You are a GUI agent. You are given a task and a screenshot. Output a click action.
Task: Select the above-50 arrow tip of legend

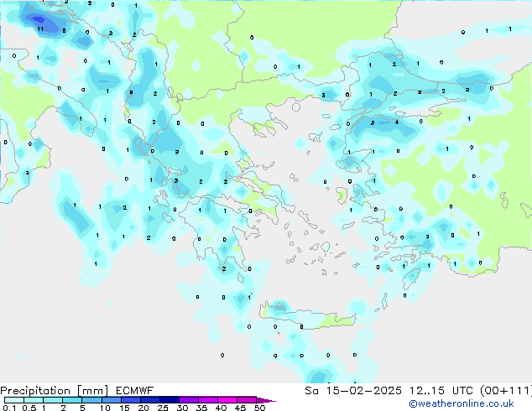266,401
